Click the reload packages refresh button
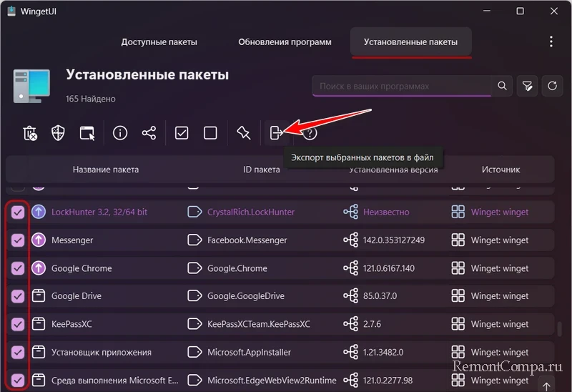 pyautogui.click(x=552, y=86)
